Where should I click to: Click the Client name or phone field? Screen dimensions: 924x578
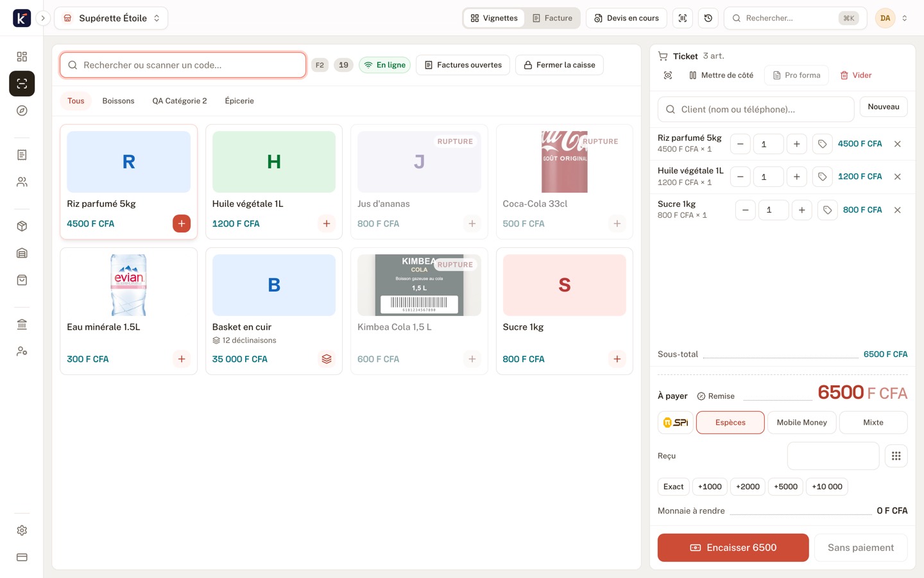[756, 109]
